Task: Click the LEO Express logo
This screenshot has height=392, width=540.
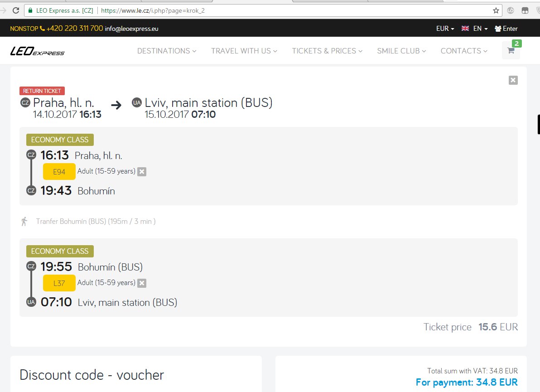Action: pyautogui.click(x=37, y=51)
